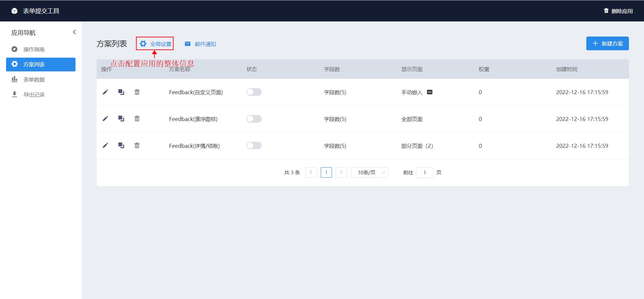Copy the Feedback(自定义页面) plan
This screenshot has height=299, width=644.
[121, 92]
